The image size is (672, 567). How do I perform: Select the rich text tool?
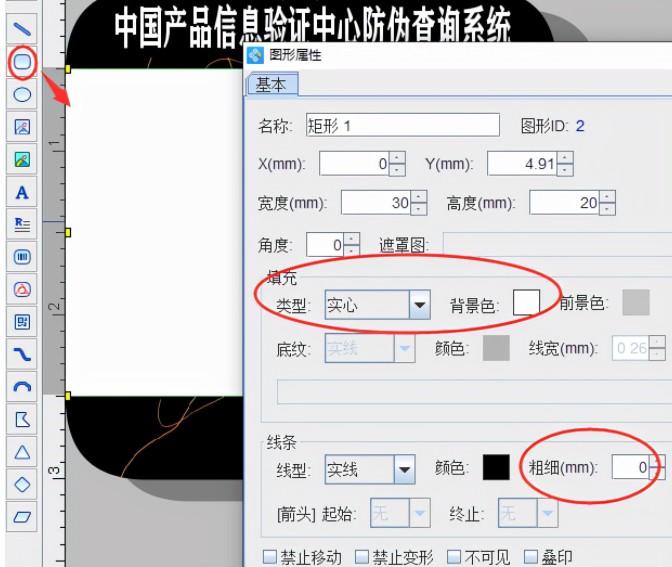22,225
